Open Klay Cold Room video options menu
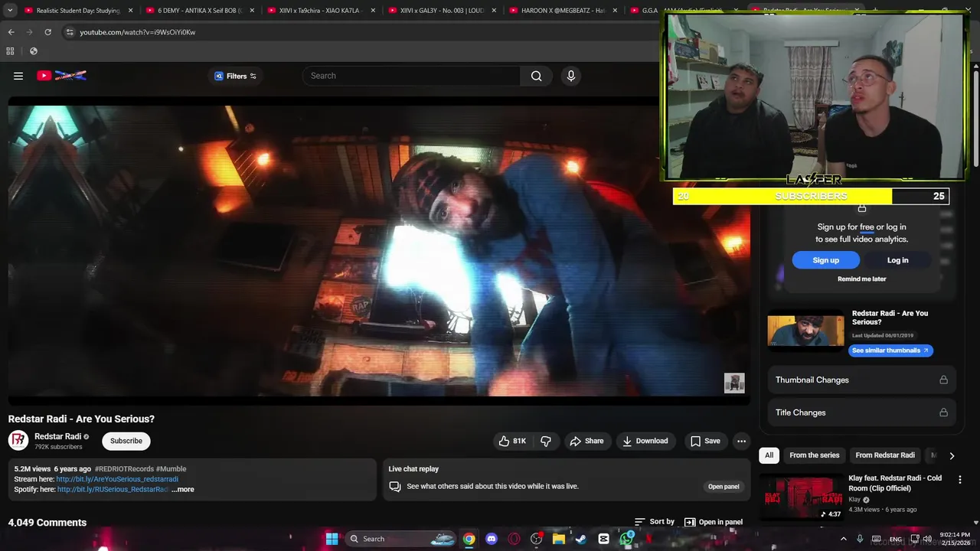980x551 pixels. pos(959,480)
